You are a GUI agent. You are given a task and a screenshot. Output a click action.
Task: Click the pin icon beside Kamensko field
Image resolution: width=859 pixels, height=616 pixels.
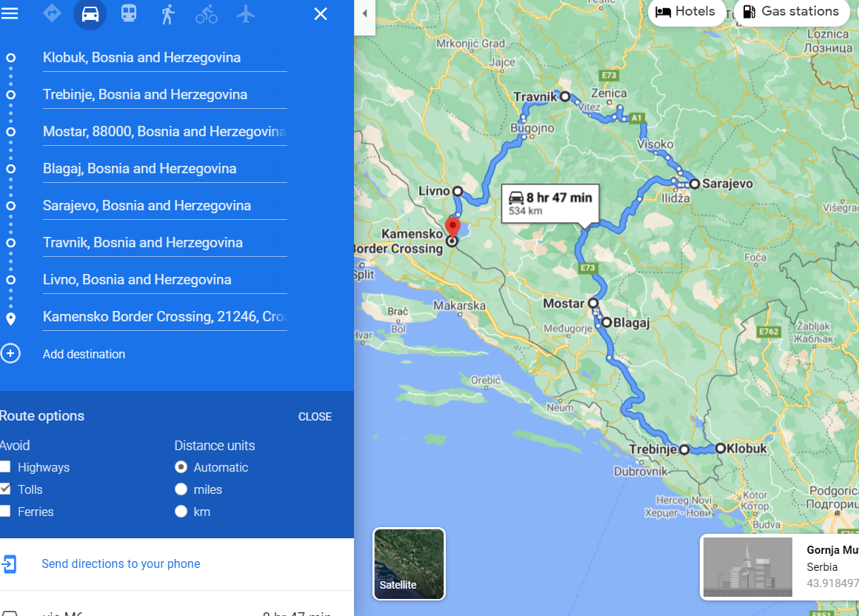(x=10, y=319)
